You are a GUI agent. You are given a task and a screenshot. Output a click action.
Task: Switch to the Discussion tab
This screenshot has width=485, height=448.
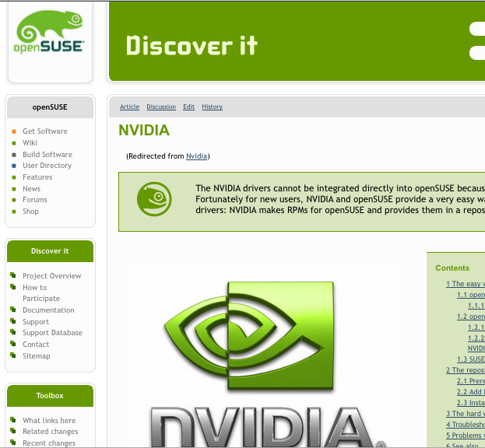(161, 107)
